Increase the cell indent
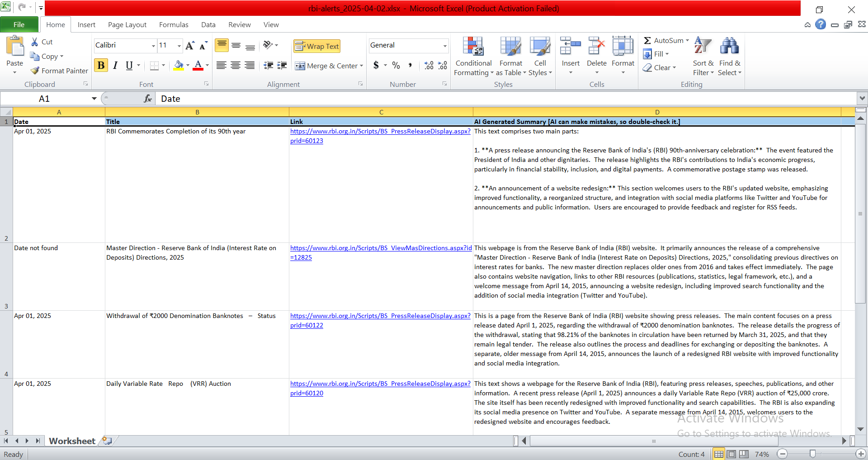This screenshot has width=868, height=460. (282, 66)
